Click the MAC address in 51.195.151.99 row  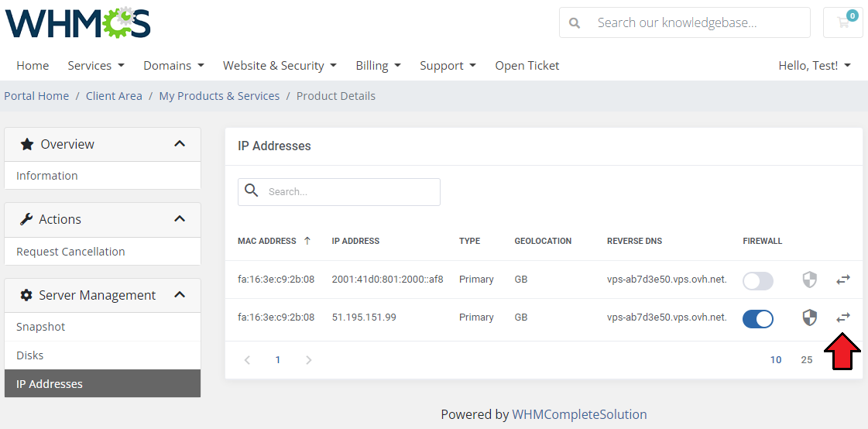276,317
